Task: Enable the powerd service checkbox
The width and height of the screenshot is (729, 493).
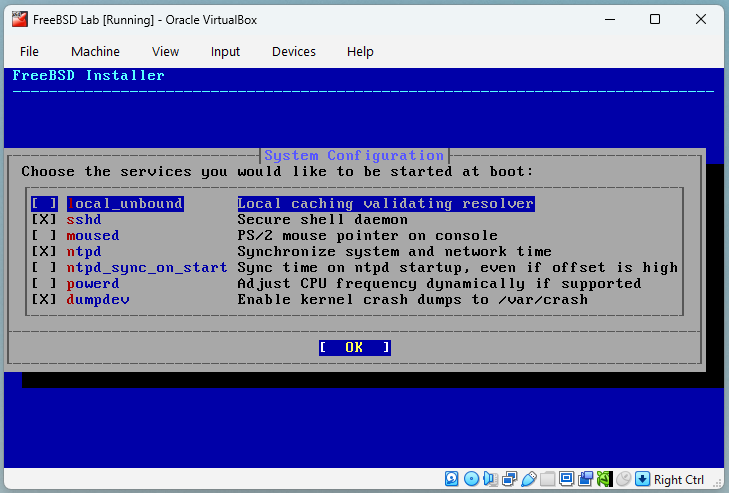Action: (44, 283)
